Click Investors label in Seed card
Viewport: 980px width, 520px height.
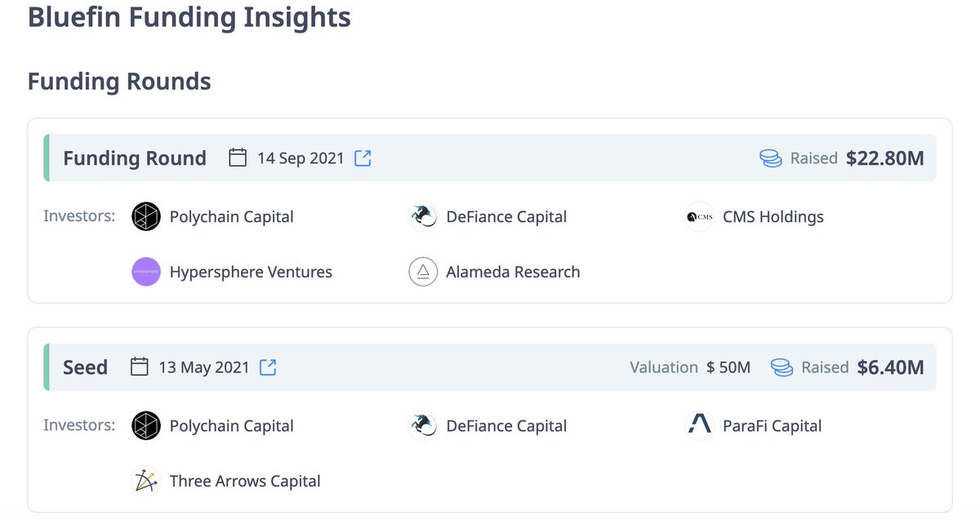[79, 425]
